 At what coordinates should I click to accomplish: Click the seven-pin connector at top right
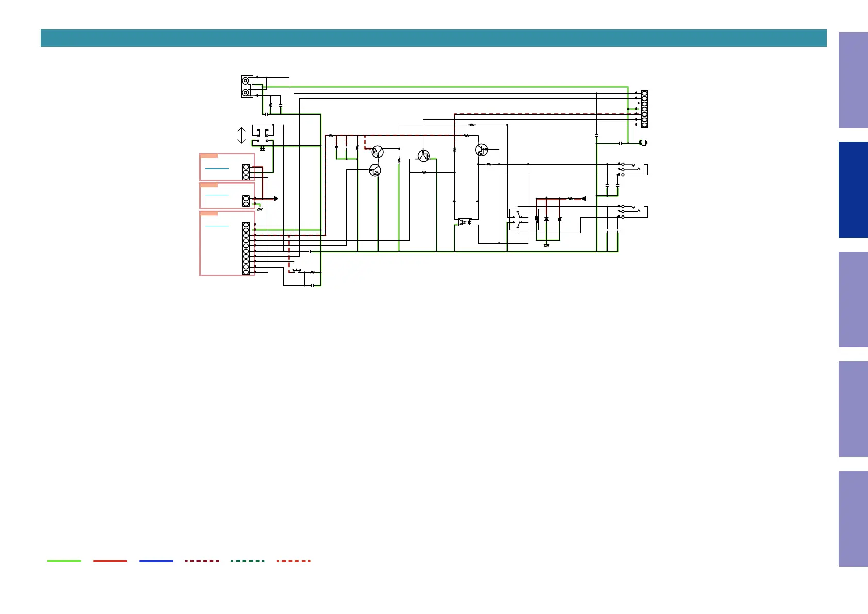pos(644,109)
